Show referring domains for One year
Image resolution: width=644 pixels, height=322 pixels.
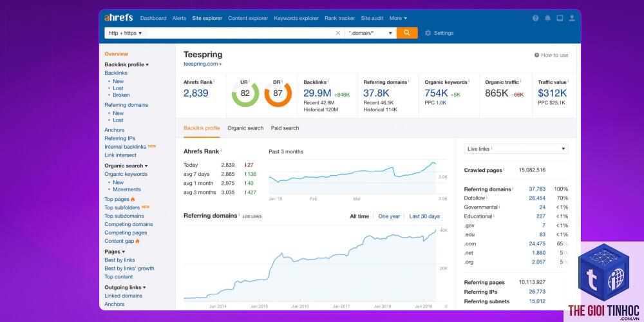tap(389, 216)
